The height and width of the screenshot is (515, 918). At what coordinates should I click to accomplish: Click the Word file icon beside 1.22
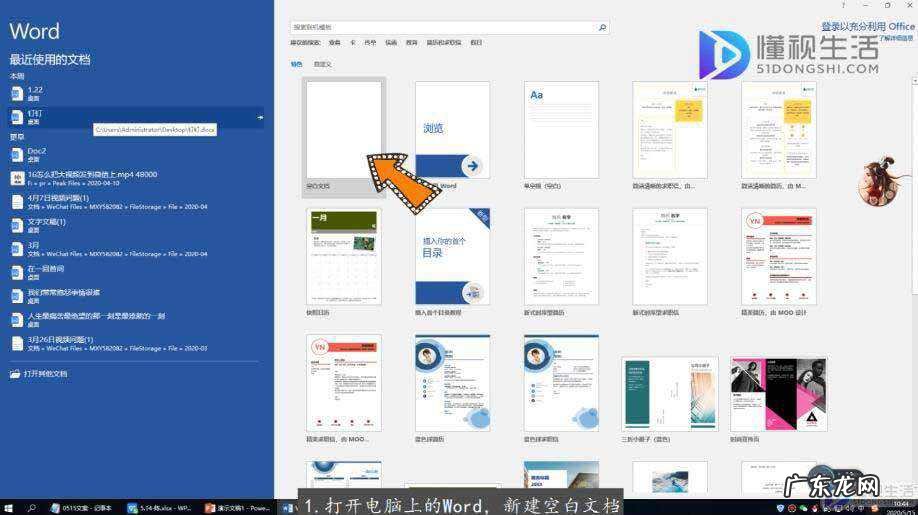[x=17, y=94]
